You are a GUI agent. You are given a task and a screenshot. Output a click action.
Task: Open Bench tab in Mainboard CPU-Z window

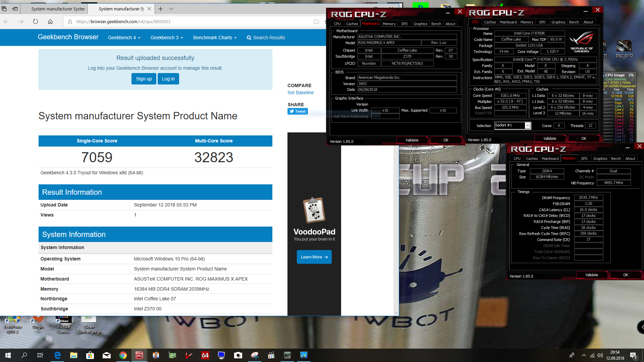pyautogui.click(x=436, y=24)
